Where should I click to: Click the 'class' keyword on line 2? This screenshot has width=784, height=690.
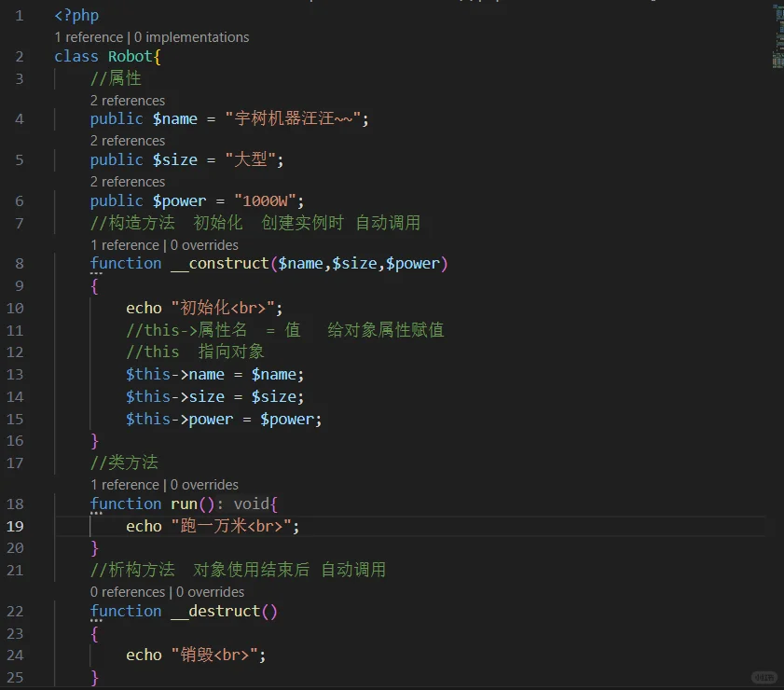[76, 57]
